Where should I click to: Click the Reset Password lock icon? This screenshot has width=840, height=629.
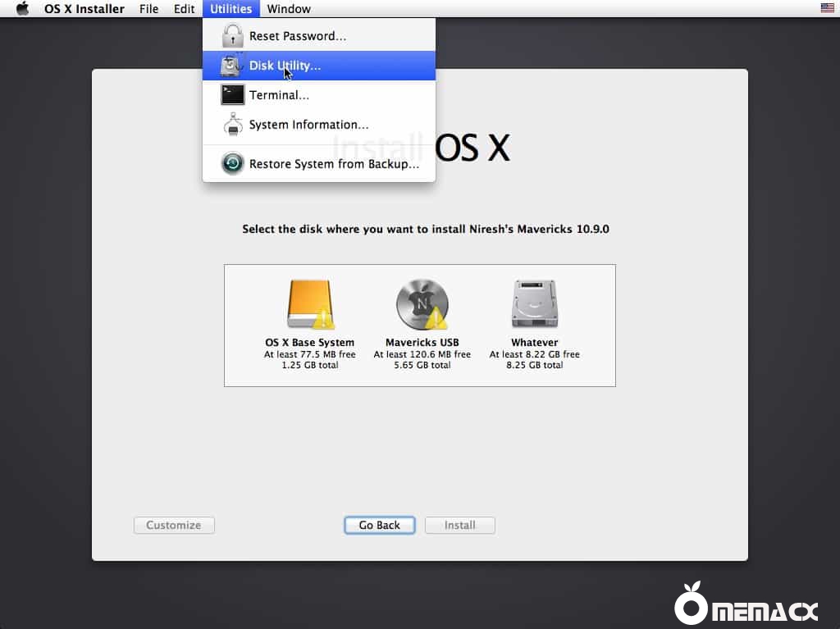click(232, 35)
